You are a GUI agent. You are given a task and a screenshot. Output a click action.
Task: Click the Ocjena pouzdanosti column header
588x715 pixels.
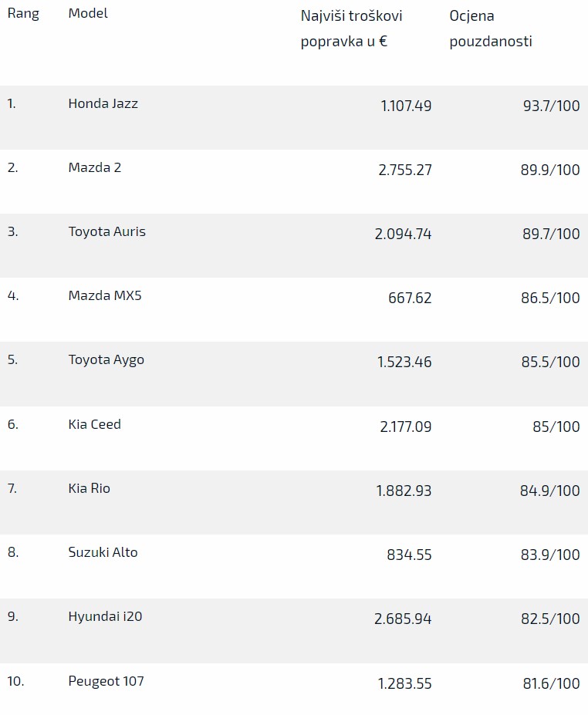491,29
